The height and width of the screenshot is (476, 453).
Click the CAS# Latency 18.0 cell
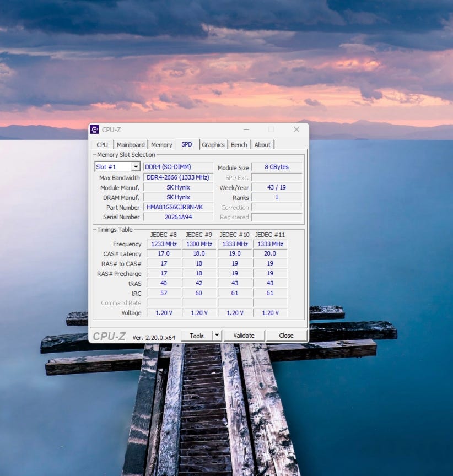(x=199, y=253)
